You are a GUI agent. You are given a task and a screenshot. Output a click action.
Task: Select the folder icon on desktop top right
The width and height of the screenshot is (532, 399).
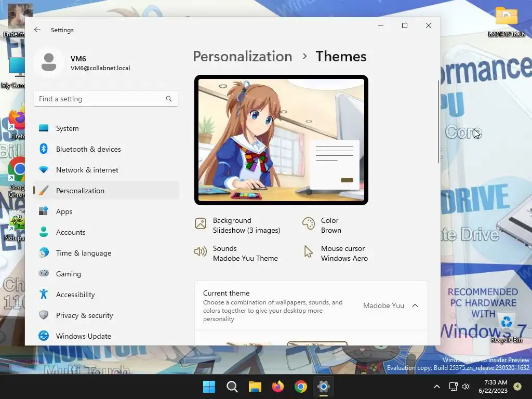pyautogui.click(x=507, y=21)
